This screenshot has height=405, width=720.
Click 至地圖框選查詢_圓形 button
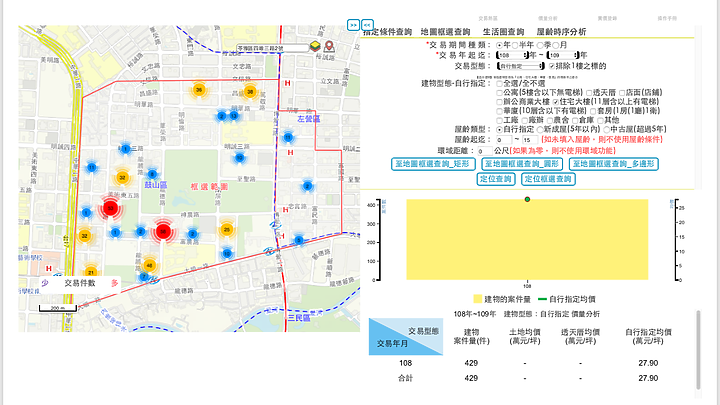522,164
